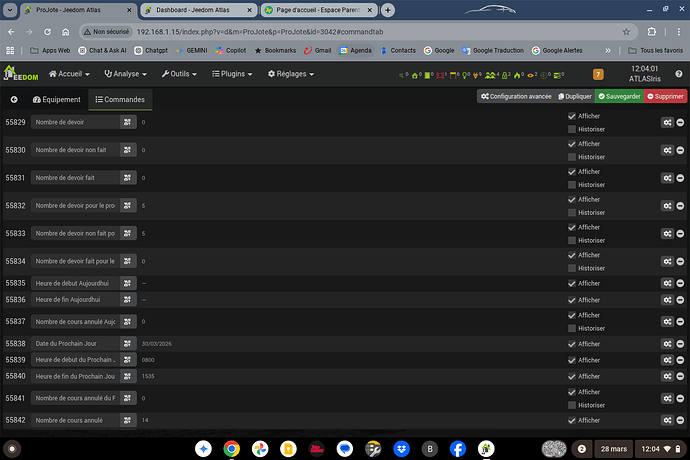Viewport: 690px width, 460px height.
Task: Show more bookmarks with chevron
Action: [608, 51]
